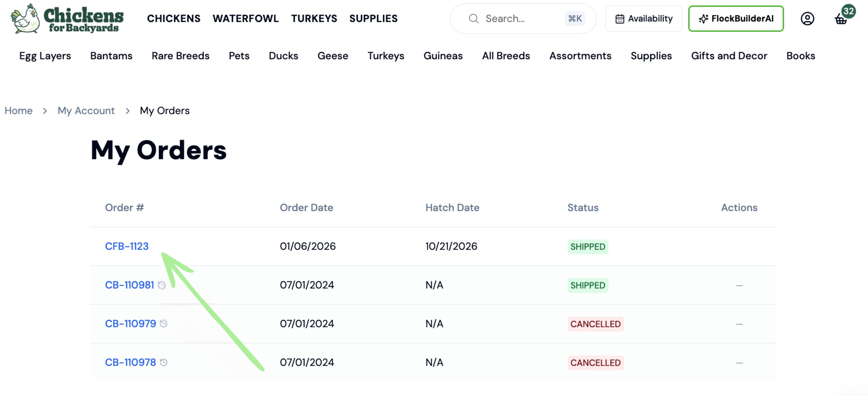868x396 pixels.
Task: Open the user account profile icon
Action: 807,19
